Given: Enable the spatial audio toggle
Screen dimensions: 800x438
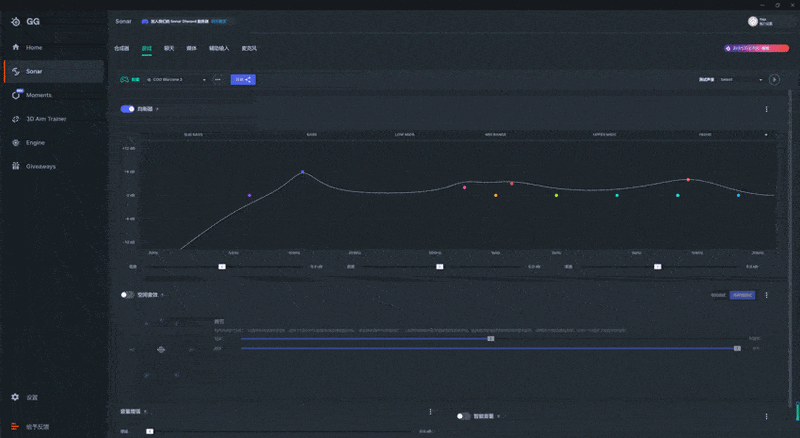Looking at the screenshot, I should [x=127, y=295].
